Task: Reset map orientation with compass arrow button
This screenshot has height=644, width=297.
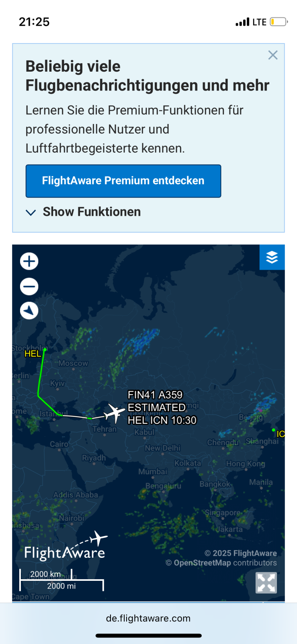Action: (29, 311)
